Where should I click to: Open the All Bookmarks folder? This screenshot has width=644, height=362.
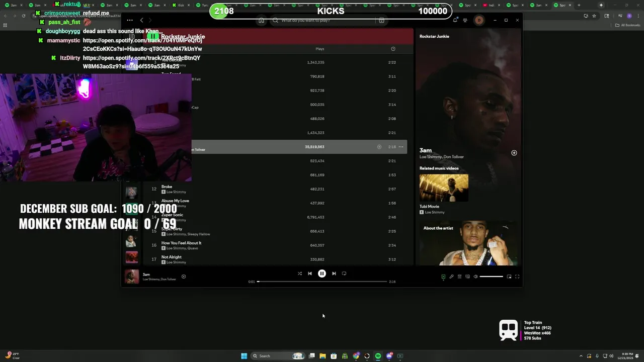coord(628,25)
